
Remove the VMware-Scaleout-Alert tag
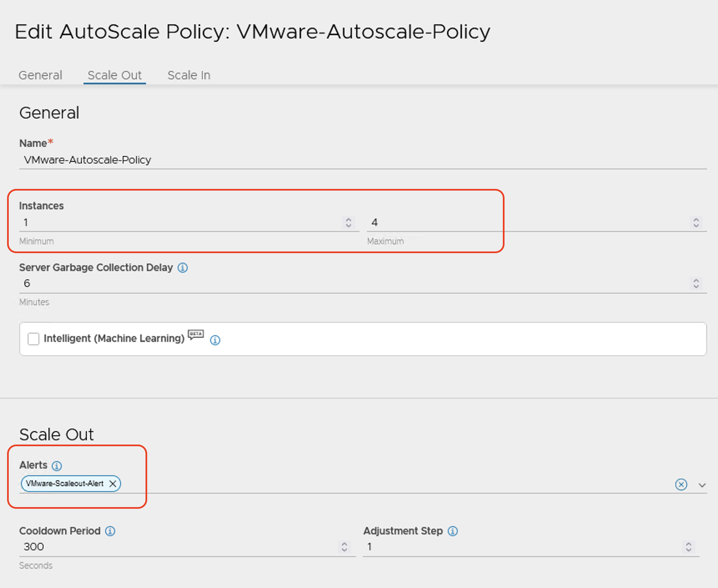tap(113, 483)
